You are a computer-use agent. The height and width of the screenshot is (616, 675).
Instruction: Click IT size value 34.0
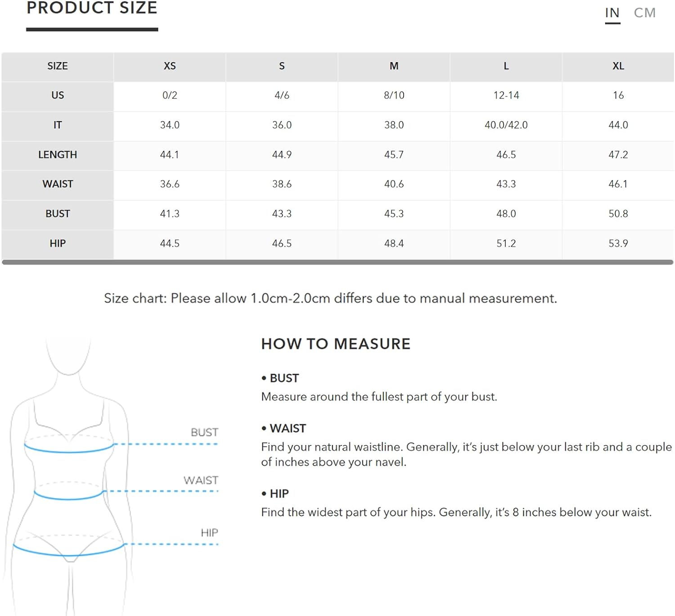(170, 125)
